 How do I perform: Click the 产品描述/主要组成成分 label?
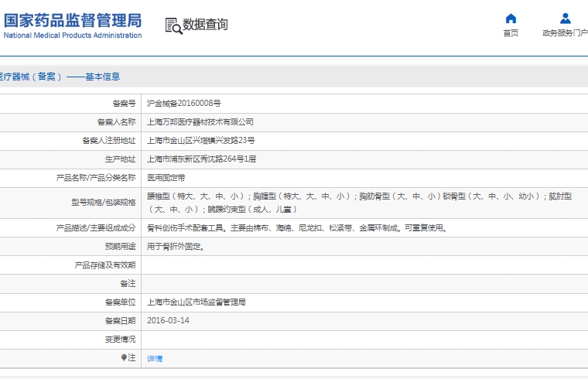tap(96, 228)
